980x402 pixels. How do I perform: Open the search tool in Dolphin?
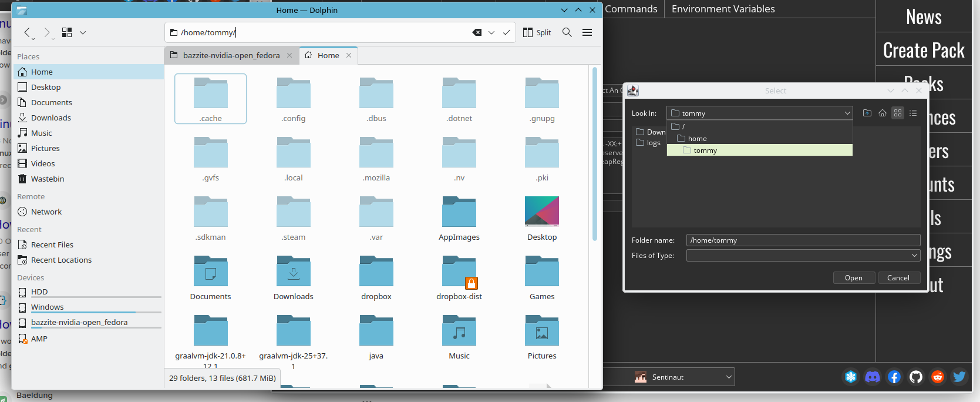(567, 32)
